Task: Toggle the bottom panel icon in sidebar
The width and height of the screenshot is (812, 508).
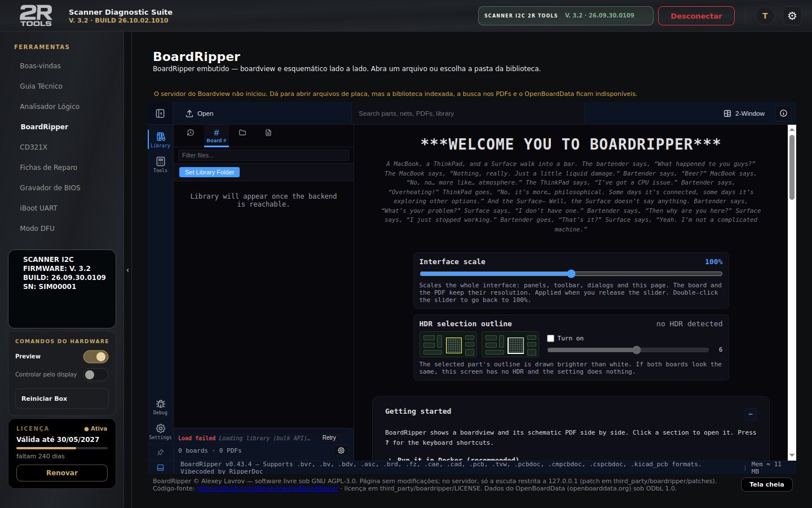Action: (x=160, y=467)
